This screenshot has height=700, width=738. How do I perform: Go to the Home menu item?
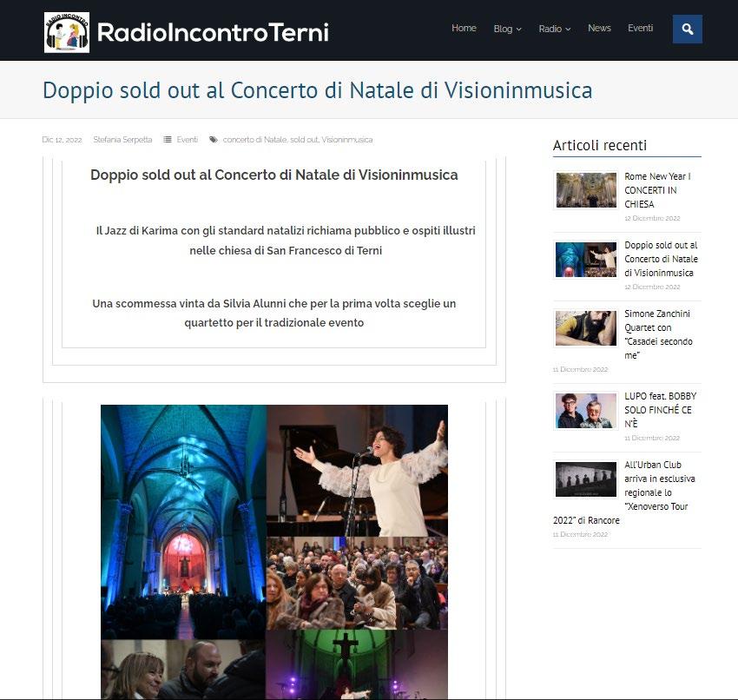pos(464,29)
